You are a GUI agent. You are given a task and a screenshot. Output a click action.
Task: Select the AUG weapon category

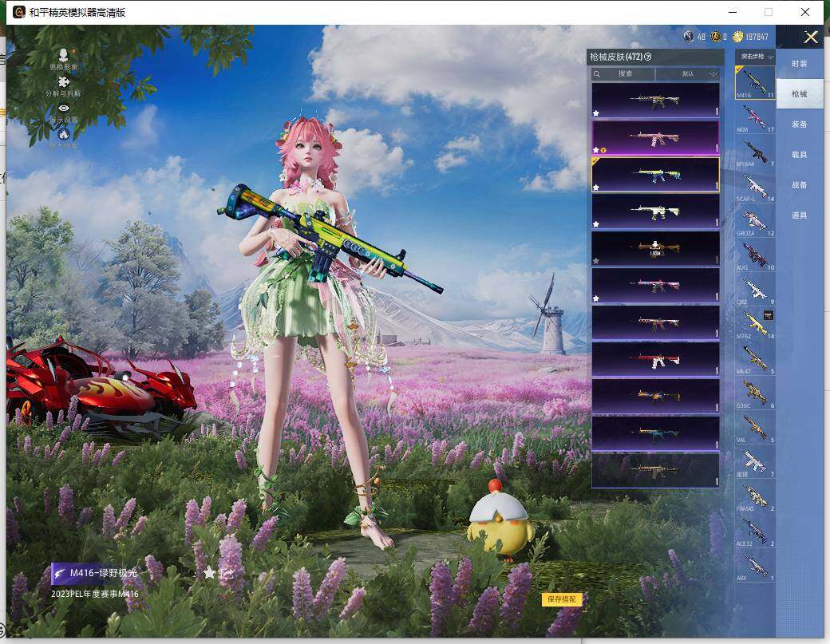[755, 255]
